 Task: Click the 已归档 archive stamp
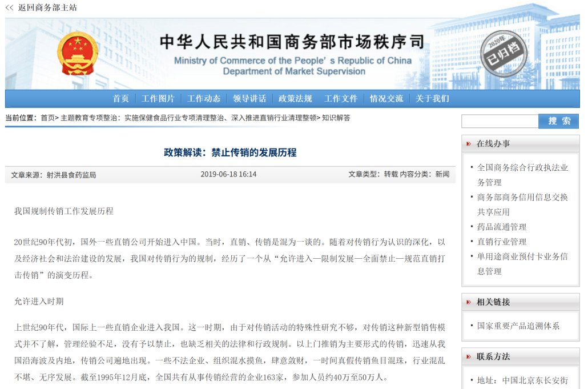pos(504,54)
